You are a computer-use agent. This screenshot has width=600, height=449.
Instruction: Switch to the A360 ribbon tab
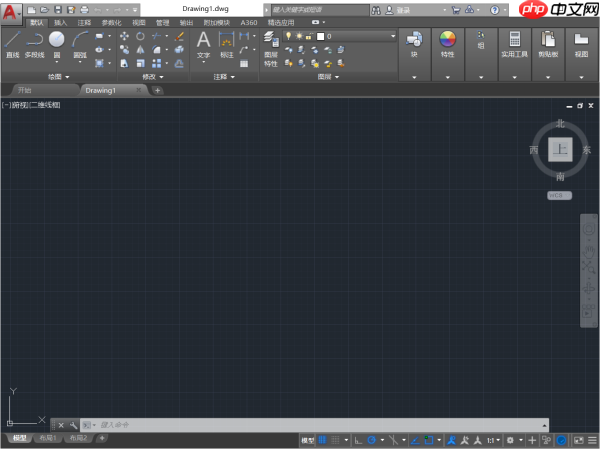click(249, 23)
